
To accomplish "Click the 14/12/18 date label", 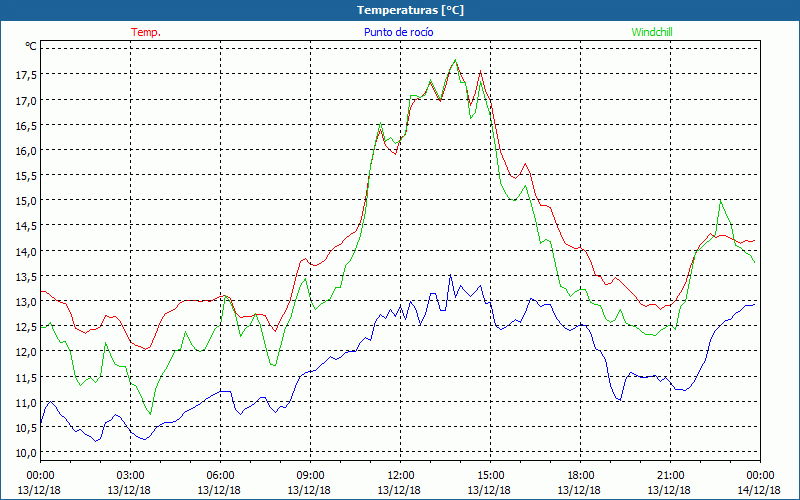I will click(759, 490).
